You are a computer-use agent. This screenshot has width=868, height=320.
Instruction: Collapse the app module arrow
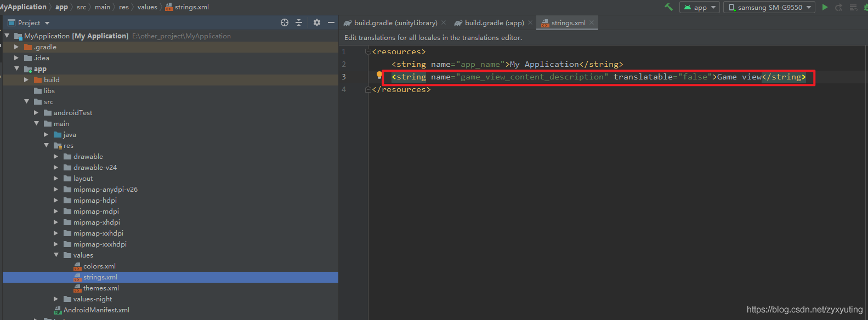pos(16,68)
